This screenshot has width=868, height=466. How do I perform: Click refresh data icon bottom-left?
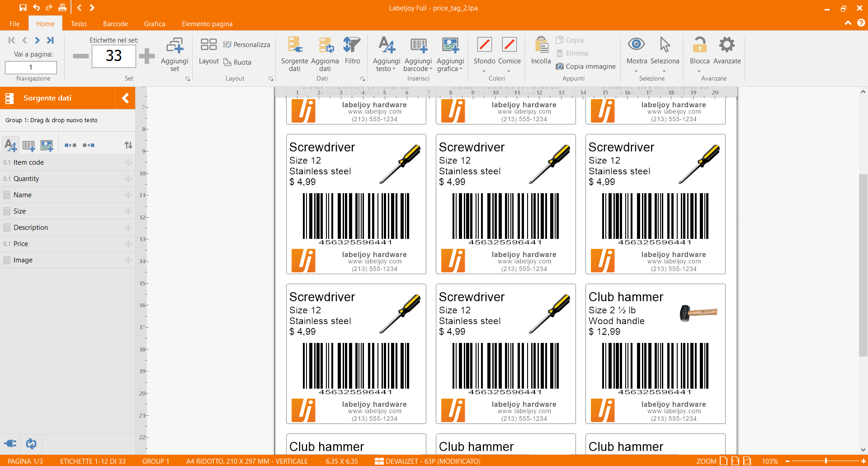tap(31, 444)
